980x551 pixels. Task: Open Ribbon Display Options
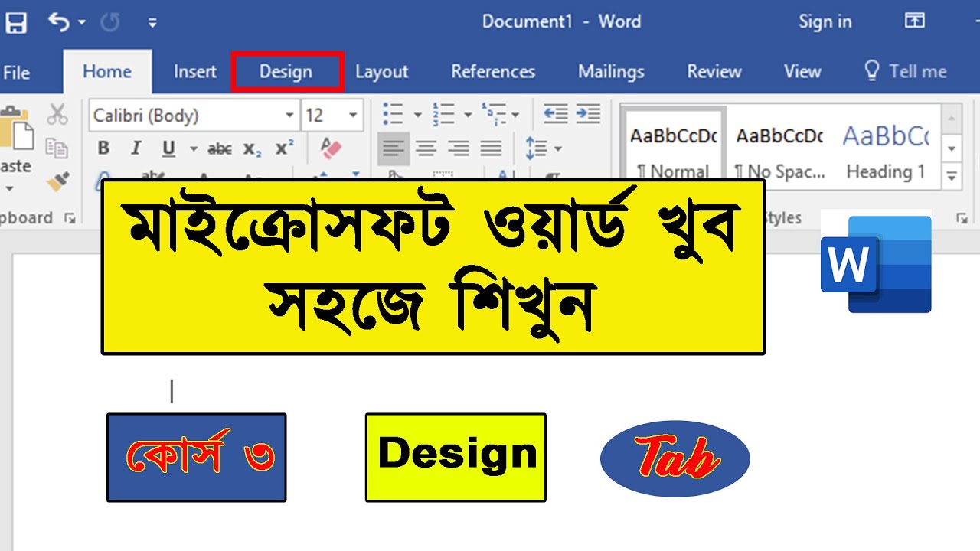tap(915, 21)
